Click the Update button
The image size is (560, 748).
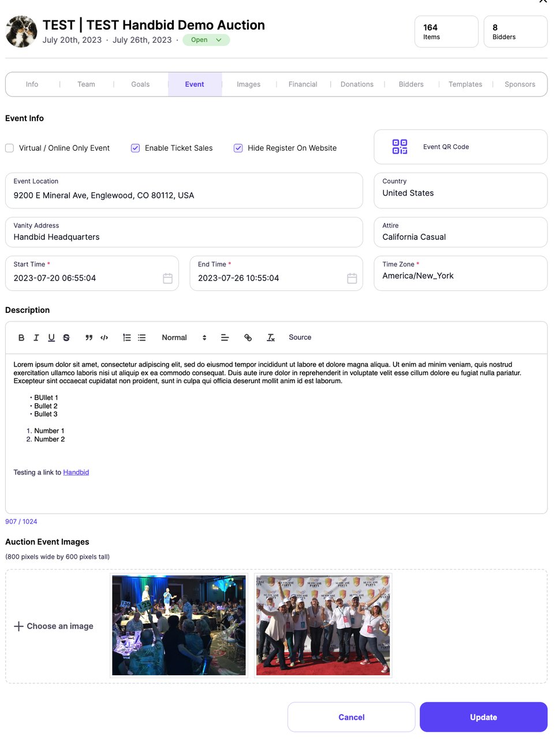483,717
